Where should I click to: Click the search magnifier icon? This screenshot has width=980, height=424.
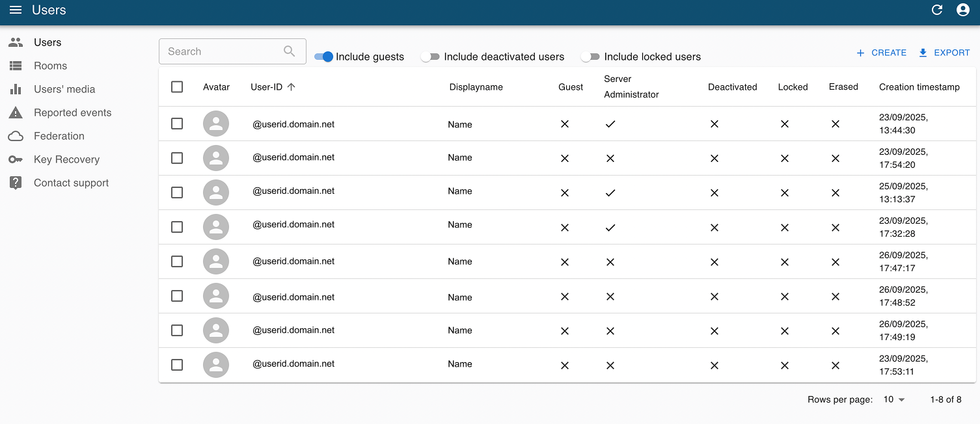[290, 51]
